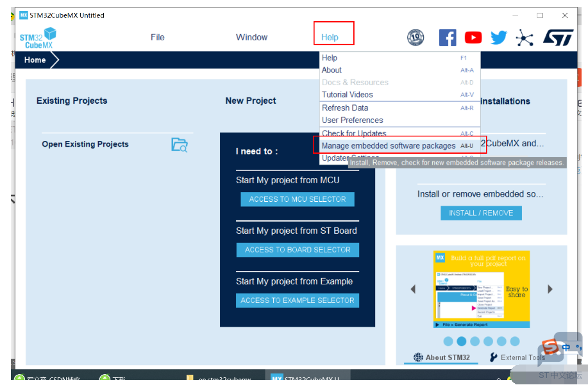Click the Home breadcrumb
Image resolution: width=588 pixels, height=385 pixels.
tap(35, 60)
